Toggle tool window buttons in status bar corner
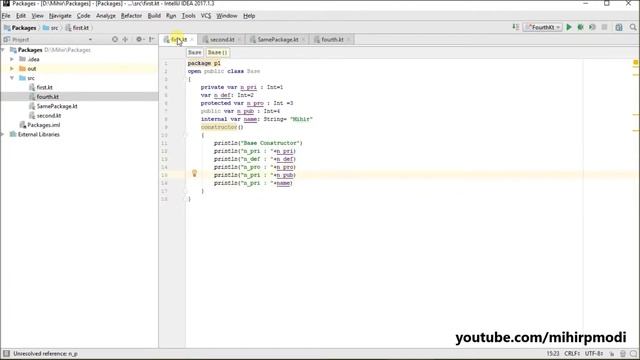Image resolution: width=640 pixels, height=360 pixels. [6, 353]
